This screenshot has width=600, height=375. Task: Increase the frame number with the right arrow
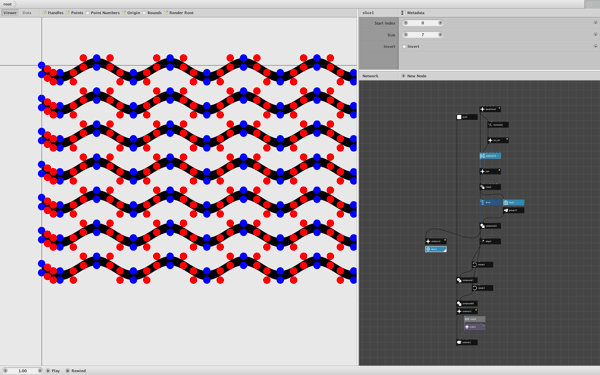pyautogui.click(x=40, y=370)
